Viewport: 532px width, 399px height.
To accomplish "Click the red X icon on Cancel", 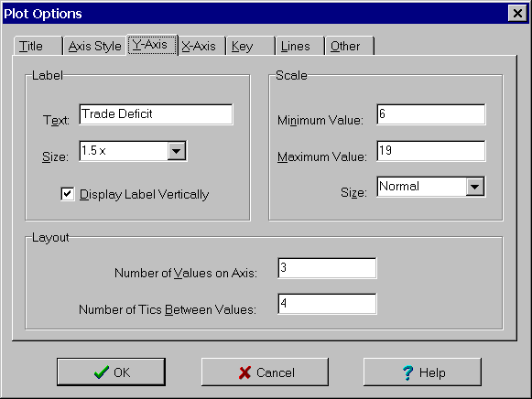I will (244, 372).
